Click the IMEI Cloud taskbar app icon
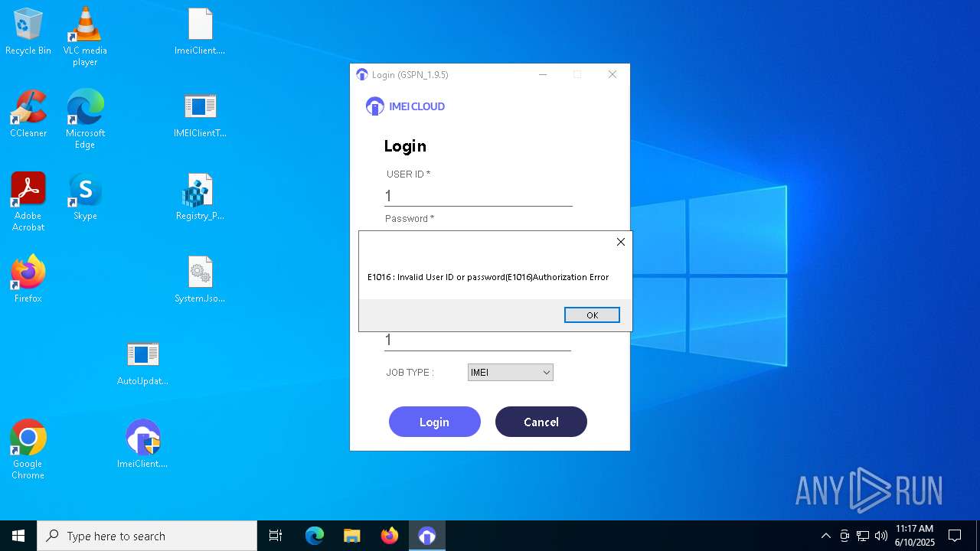The image size is (980, 551). click(x=427, y=536)
